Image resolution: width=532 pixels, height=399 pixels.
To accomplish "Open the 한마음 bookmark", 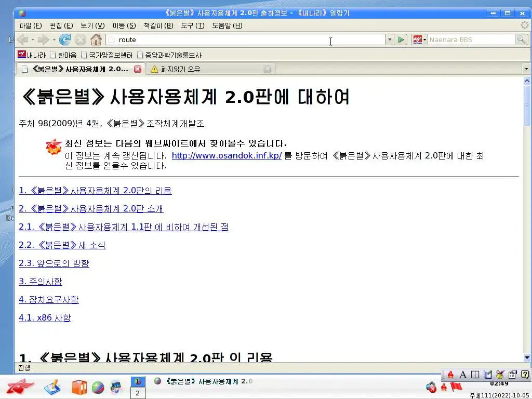I will [63, 55].
